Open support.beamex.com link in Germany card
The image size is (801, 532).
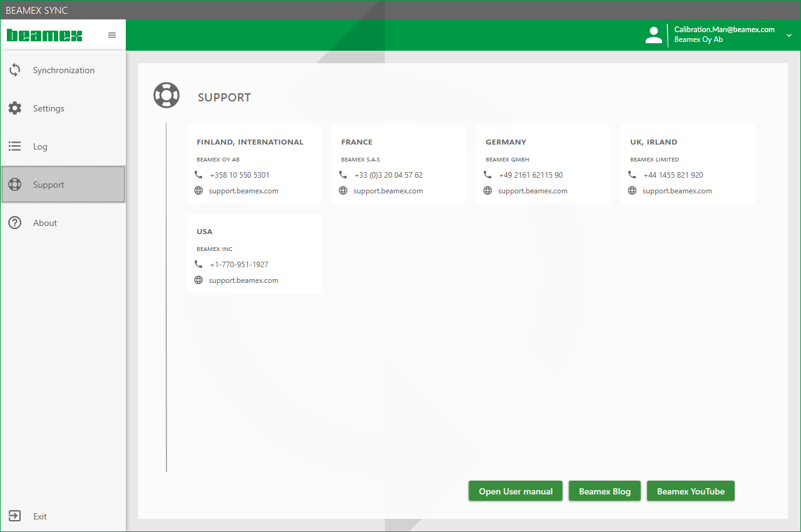click(x=533, y=191)
